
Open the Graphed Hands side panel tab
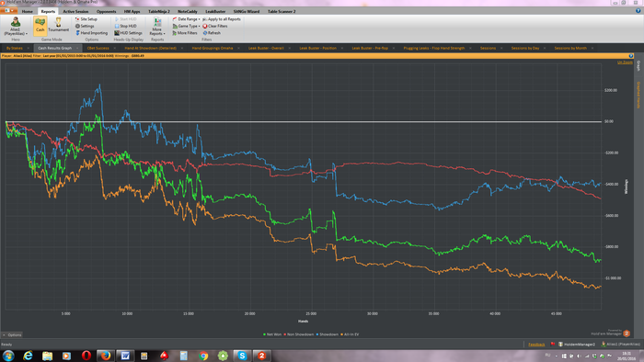(x=638, y=96)
